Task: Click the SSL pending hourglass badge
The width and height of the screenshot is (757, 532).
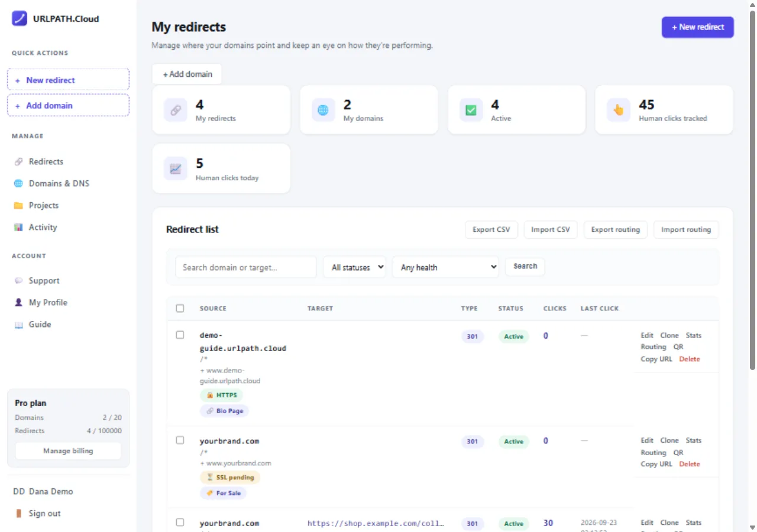Action: tap(230, 477)
